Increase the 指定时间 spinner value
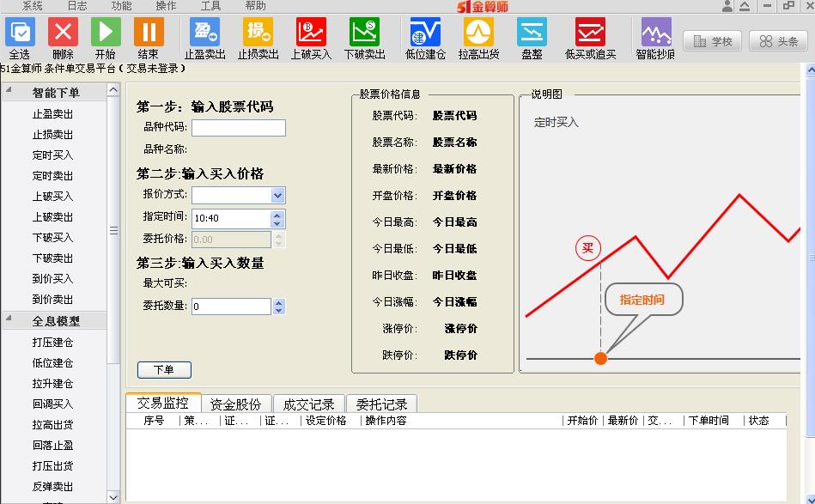Viewport: 815px width, 504px height. pyautogui.click(x=277, y=214)
